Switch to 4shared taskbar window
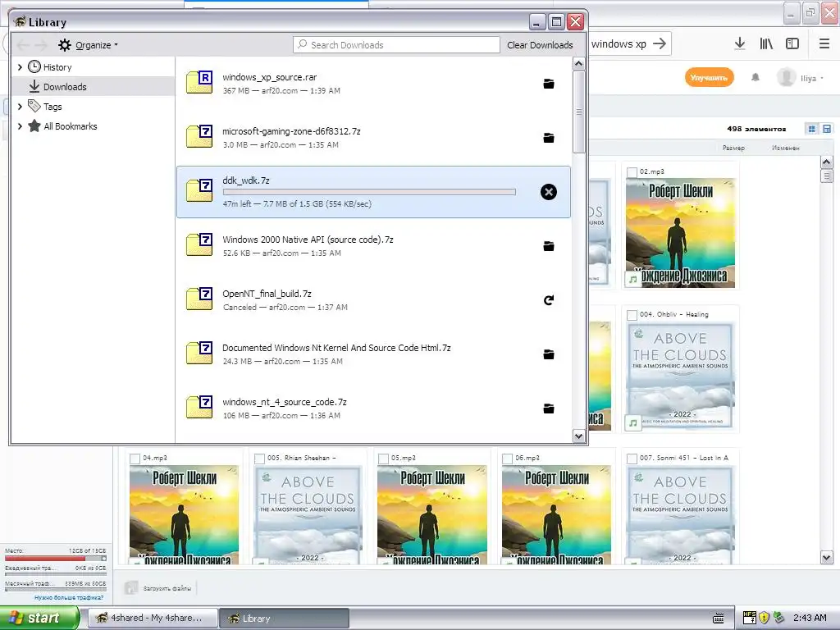 (x=153, y=619)
